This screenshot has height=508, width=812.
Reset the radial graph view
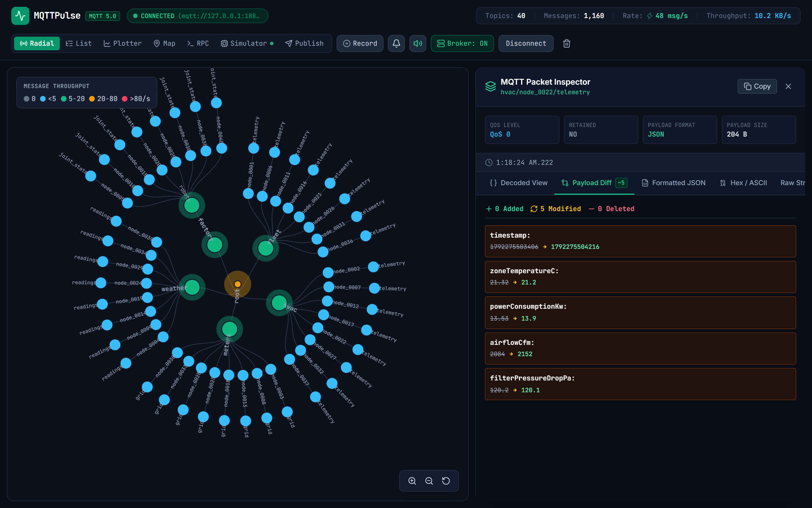446,481
